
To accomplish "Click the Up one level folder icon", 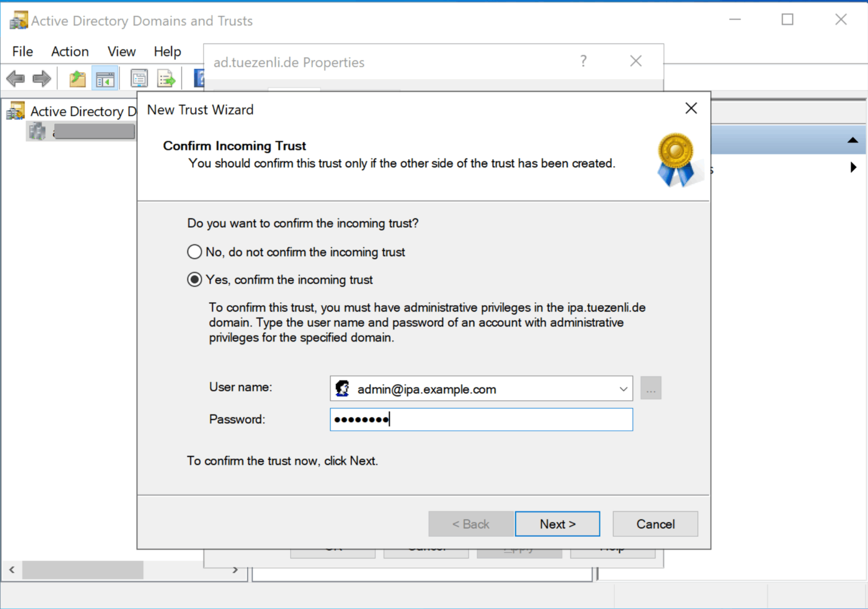I will click(77, 79).
